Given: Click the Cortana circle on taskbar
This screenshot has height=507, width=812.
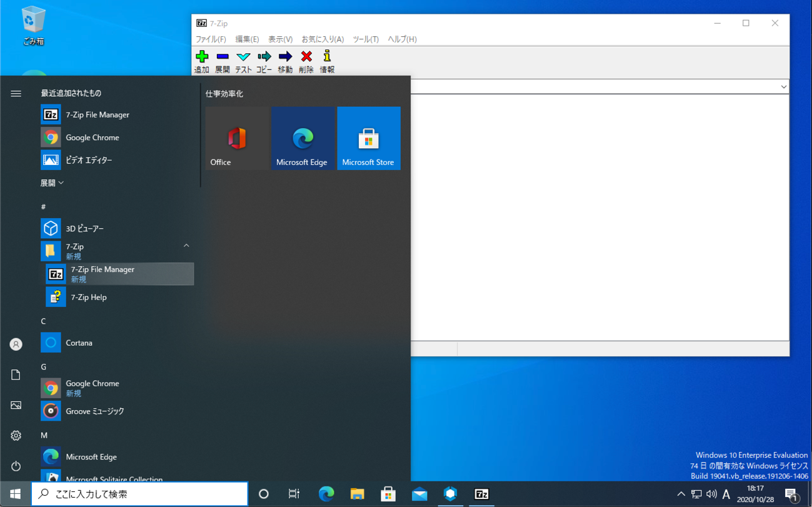Looking at the screenshot, I should (264, 494).
